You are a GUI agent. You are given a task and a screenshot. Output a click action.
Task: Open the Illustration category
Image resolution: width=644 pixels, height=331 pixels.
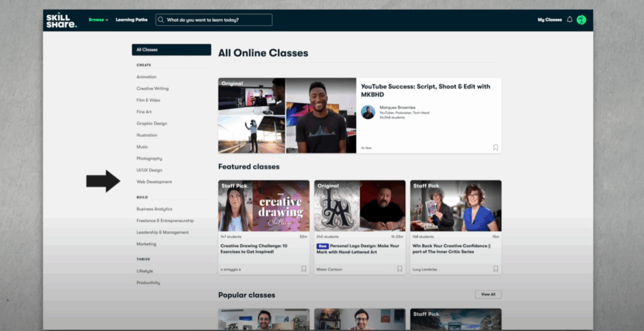(147, 135)
